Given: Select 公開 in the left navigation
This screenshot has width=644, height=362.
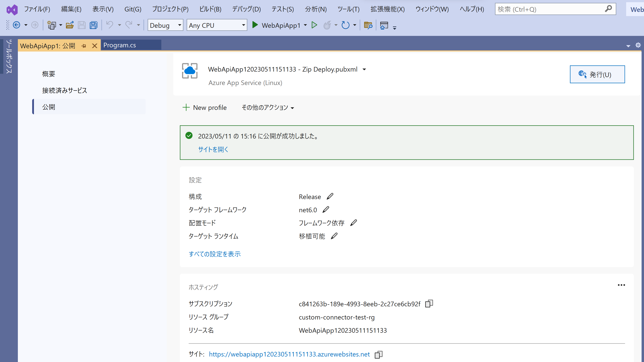Looking at the screenshot, I should 89,107.
